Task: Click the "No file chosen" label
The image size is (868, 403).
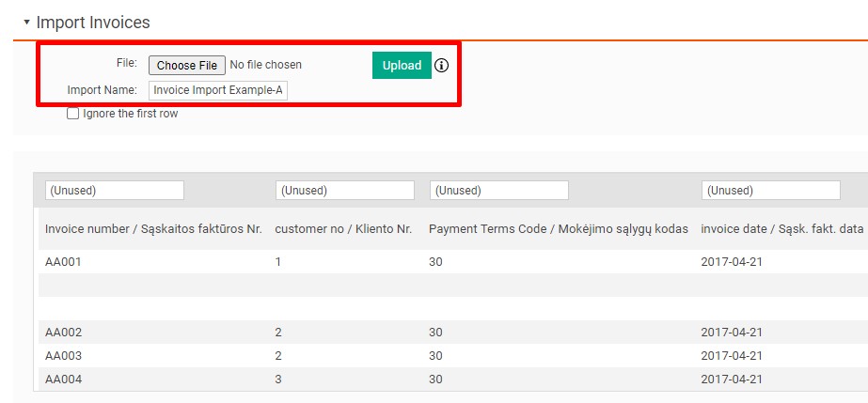Action: 266,65
